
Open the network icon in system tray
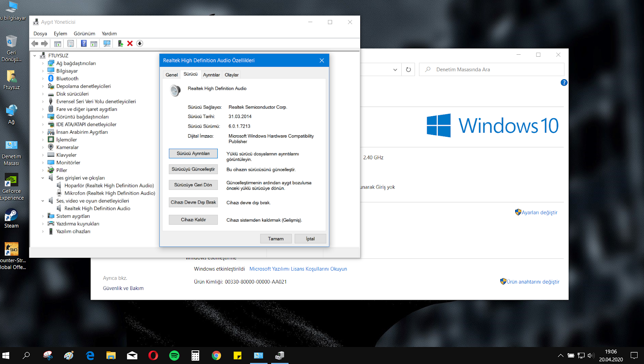point(581,356)
